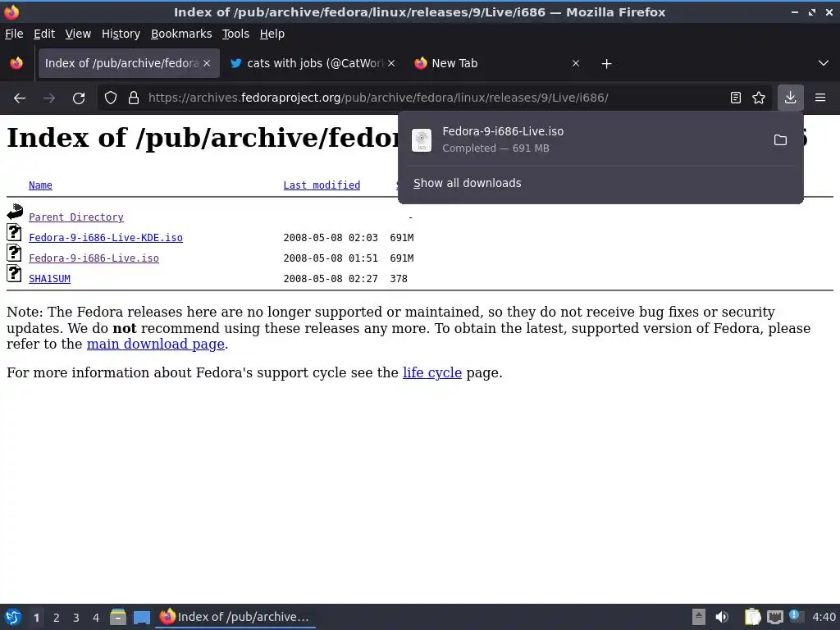The width and height of the screenshot is (840, 630).
Task: Switch to workspace 3
Action: click(76, 618)
